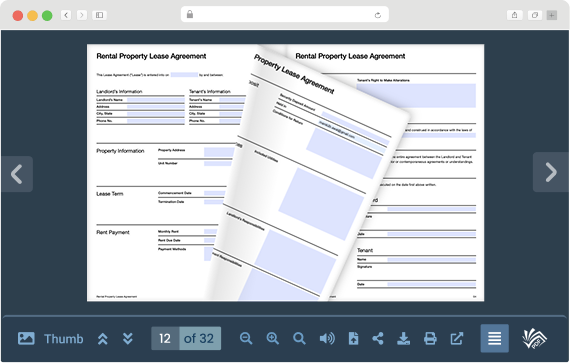The height and width of the screenshot is (363, 570).
Task: Open browser share menu
Action: click(x=514, y=15)
